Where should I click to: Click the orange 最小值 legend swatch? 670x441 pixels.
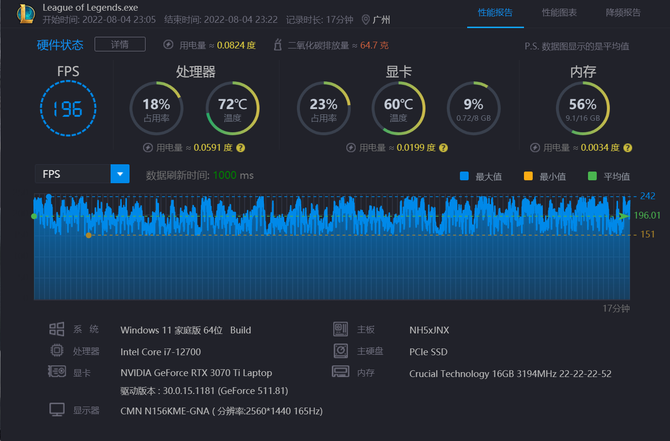point(528,176)
